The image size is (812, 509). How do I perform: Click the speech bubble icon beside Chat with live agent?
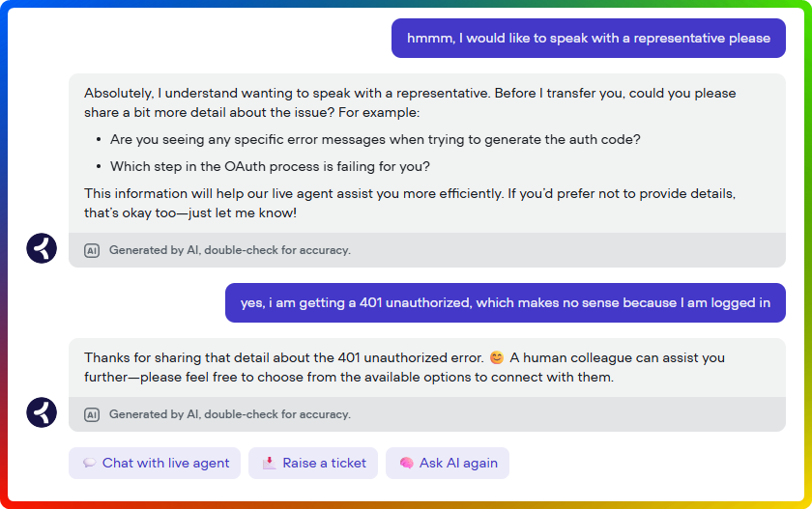90,463
